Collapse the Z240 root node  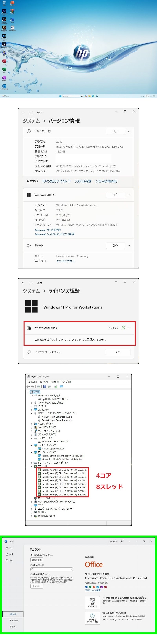pos(28,392)
